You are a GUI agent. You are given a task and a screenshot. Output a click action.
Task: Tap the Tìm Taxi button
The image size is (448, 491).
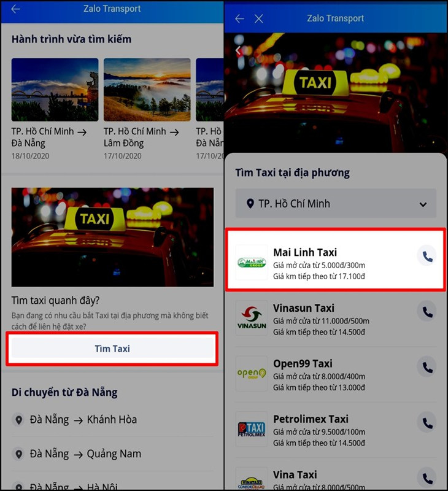tap(112, 349)
